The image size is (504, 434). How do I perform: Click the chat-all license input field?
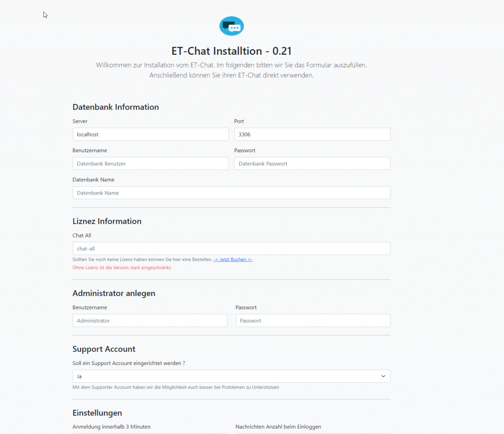[231, 248]
